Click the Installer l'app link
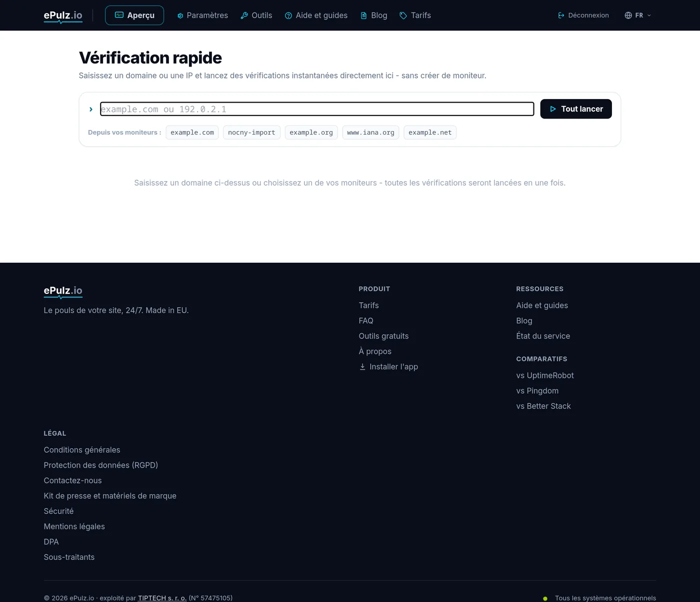The image size is (700, 602). pos(388,367)
